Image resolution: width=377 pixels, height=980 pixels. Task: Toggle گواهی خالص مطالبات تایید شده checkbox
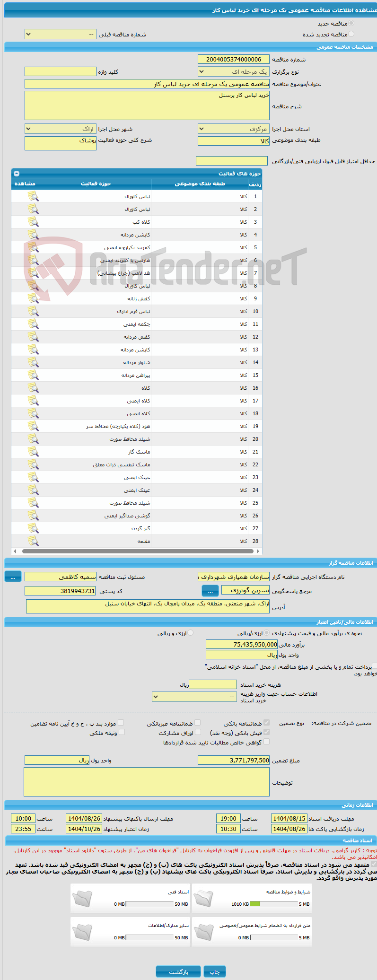pos(267,742)
